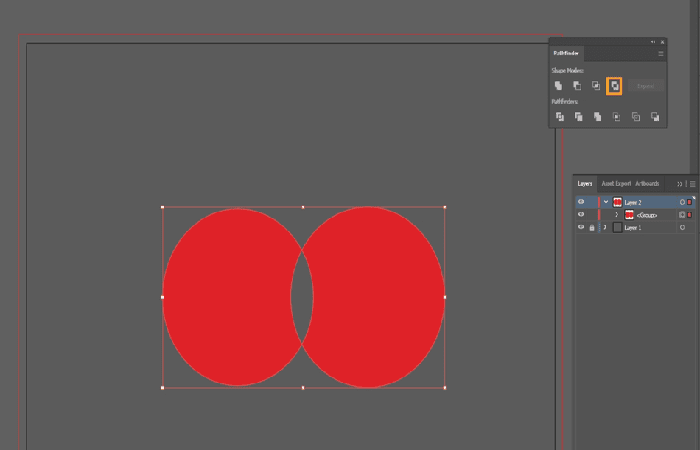The image size is (700, 450).
Task: Click Group sublayer red selection indicator square
Action: tap(690, 215)
